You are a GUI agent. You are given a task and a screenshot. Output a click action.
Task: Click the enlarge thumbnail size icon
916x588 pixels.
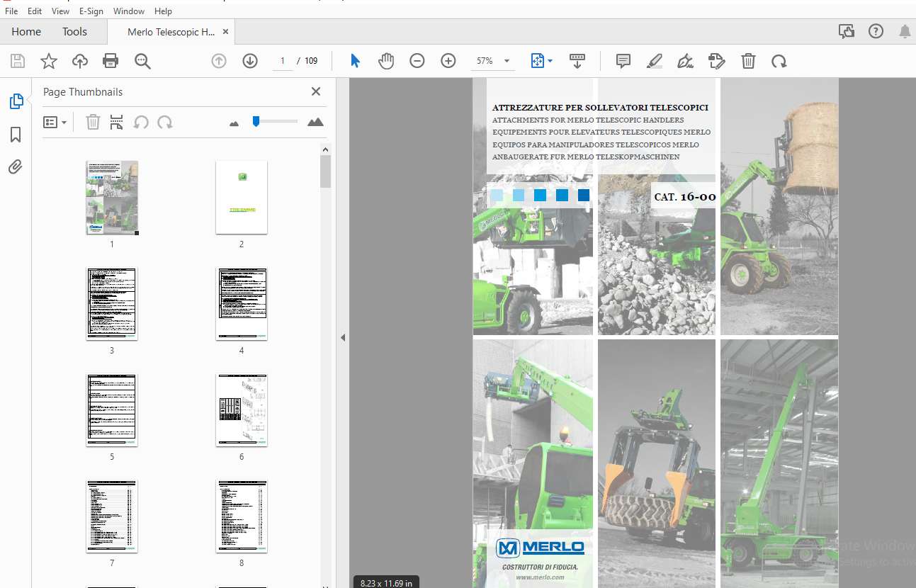316,122
